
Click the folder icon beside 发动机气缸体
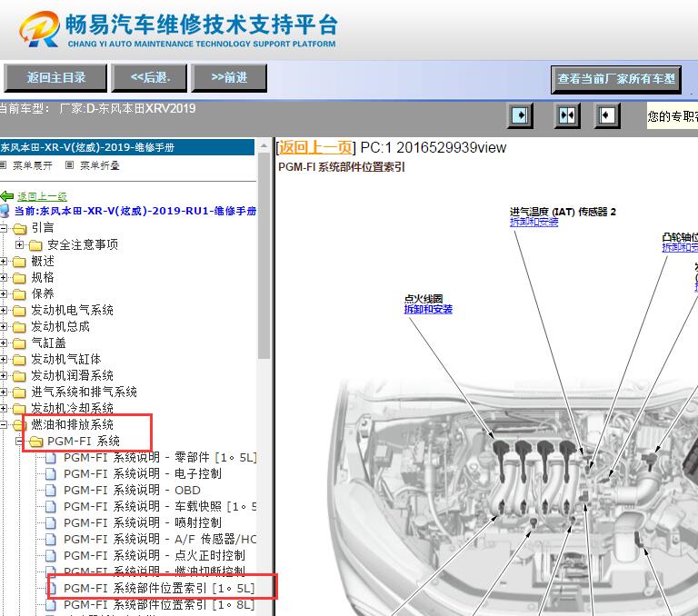click(19, 360)
